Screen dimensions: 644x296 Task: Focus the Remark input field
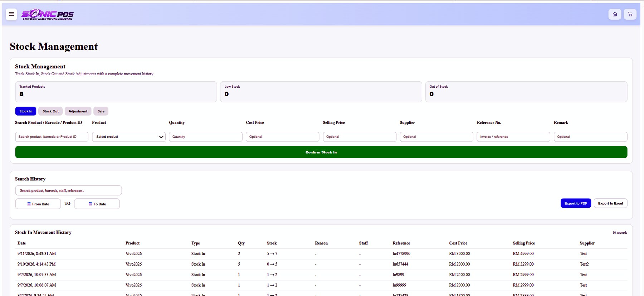pyautogui.click(x=590, y=137)
